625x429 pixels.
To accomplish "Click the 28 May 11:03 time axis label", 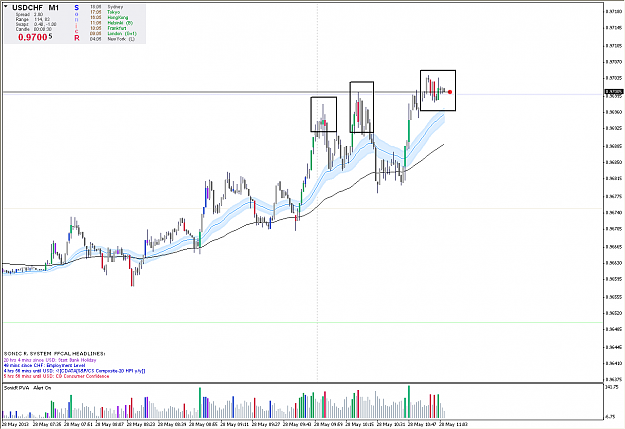I will [x=453, y=425].
